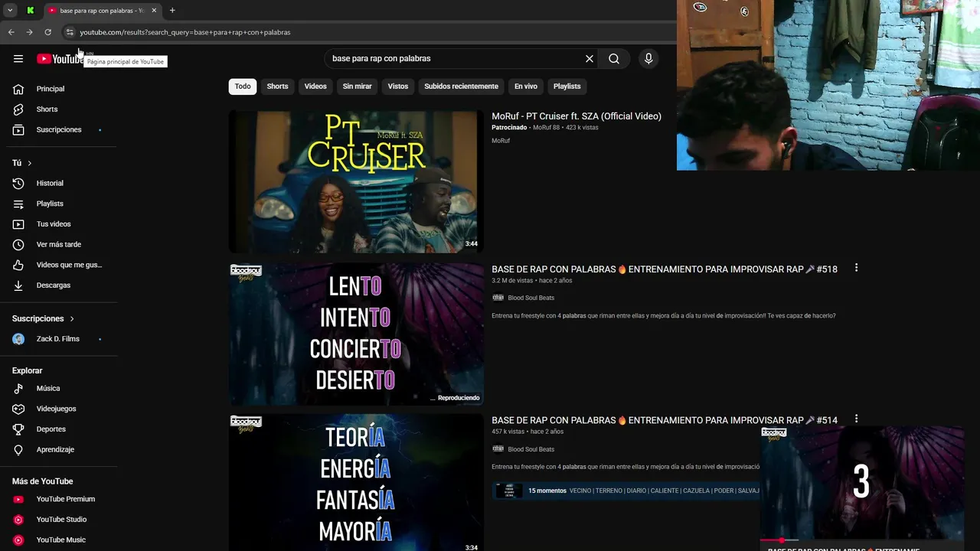Screen dimensions: 980x551
Task: Click the magnifier search button
Action: pos(614,59)
